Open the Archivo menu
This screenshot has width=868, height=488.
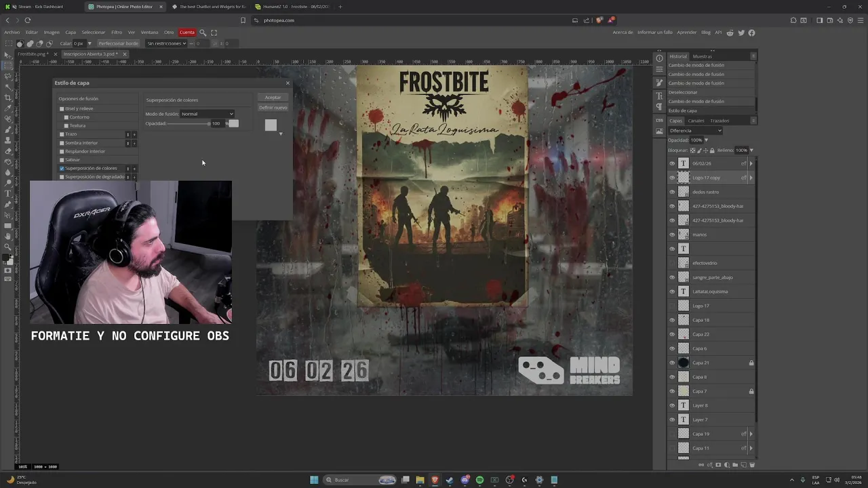coord(12,33)
